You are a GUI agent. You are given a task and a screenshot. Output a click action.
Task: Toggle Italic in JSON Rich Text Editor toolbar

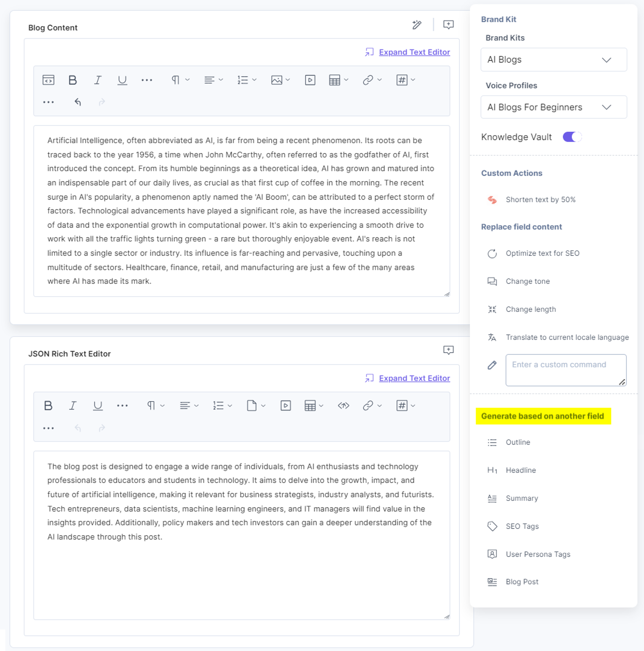pyautogui.click(x=72, y=405)
